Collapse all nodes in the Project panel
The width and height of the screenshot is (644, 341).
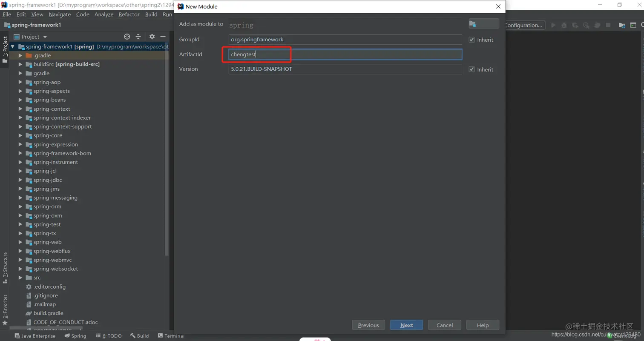138,37
